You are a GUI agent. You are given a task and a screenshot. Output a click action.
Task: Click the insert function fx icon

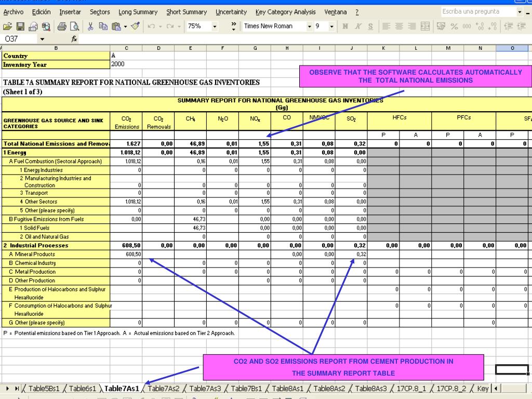tap(74, 39)
